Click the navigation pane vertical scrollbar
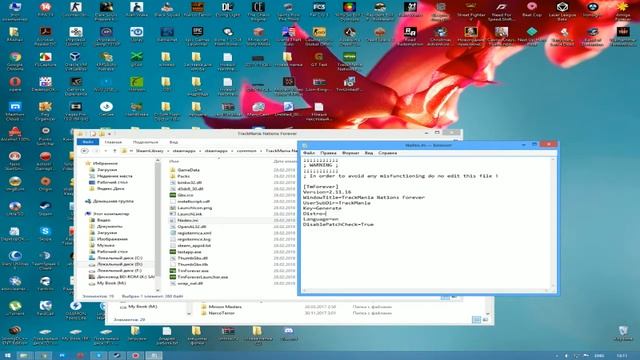This screenshot has height=360, width=640. 158,224
